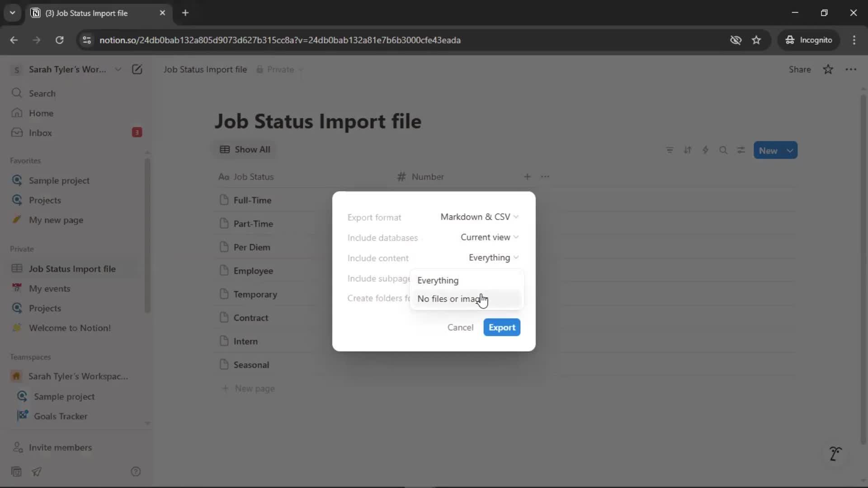Open Sample project in Teamspaces
Screen dimensions: 868x488
[x=77, y=396]
